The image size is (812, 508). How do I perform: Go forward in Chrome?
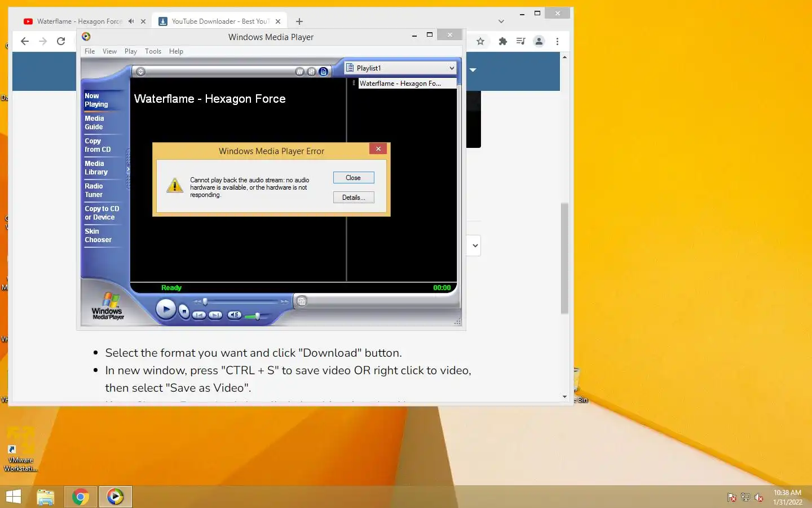coord(43,41)
